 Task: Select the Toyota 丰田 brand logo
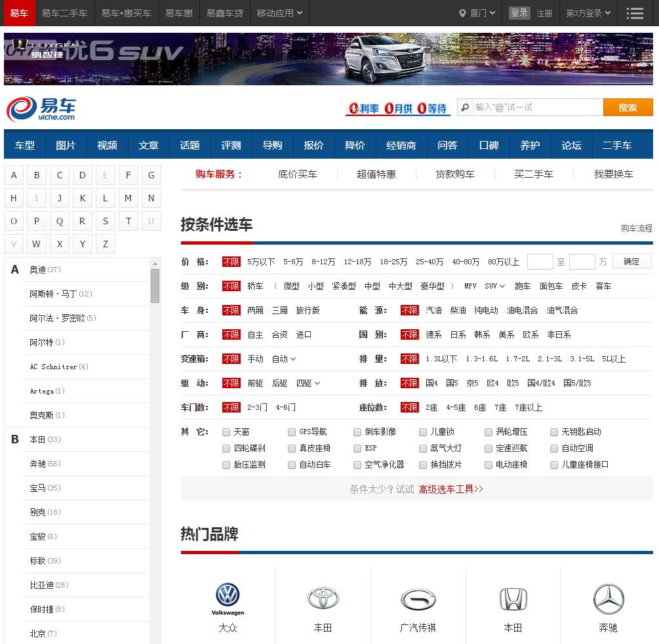point(323,597)
